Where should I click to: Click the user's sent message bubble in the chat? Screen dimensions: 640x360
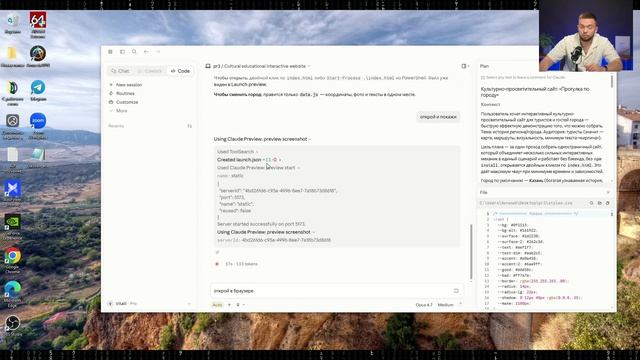pyautogui.click(x=438, y=117)
